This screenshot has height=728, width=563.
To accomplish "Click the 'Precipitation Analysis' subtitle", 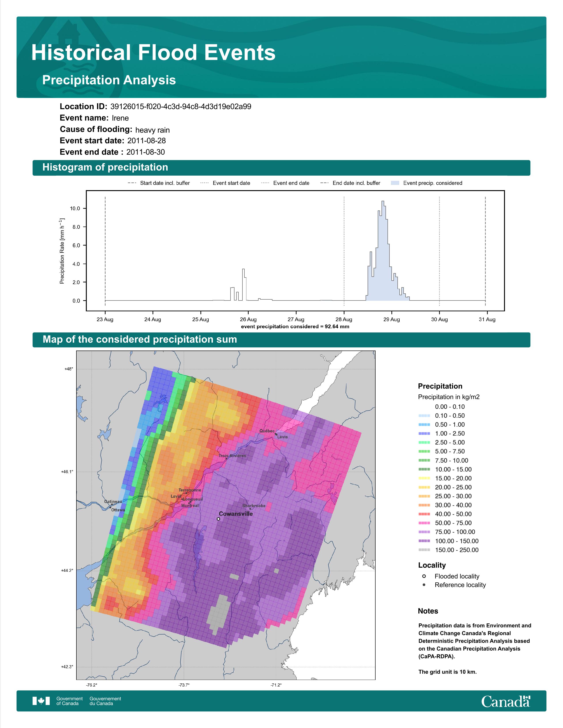I will (109, 80).
